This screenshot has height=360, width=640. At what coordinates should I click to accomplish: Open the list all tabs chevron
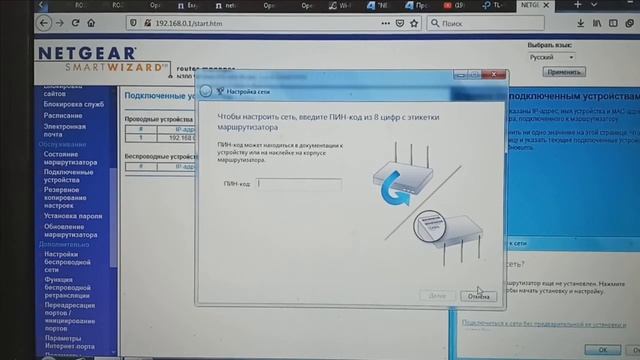click(594, 5)
